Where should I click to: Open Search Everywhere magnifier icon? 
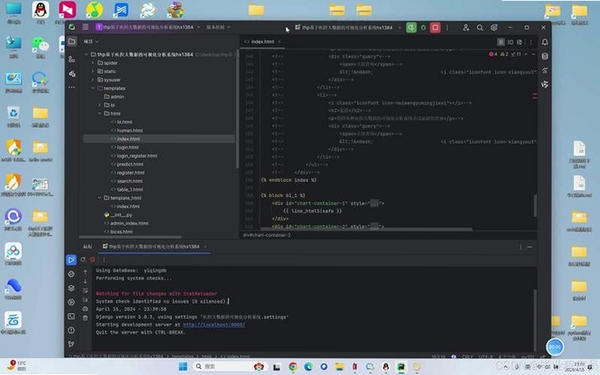(479, 28)
